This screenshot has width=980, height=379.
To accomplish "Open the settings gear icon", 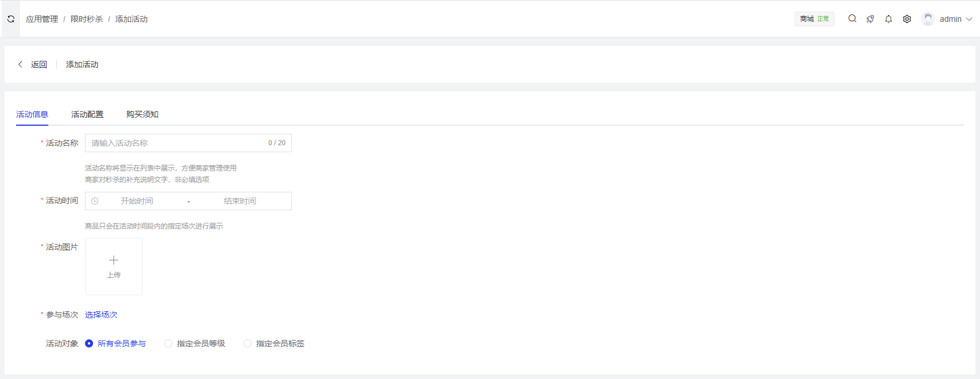I will point(907,19).
